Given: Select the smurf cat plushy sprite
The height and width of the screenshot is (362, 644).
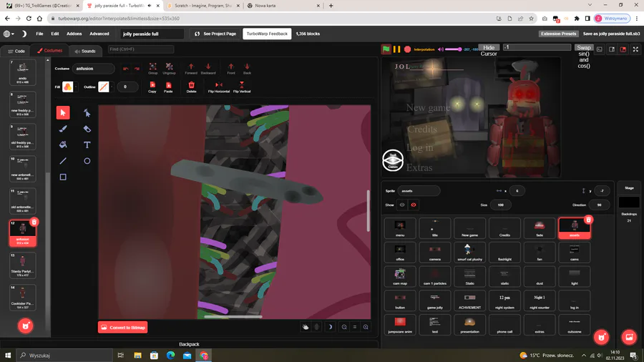Looking at the screenshot, I should pyautogui.click(x=470, y=252).
